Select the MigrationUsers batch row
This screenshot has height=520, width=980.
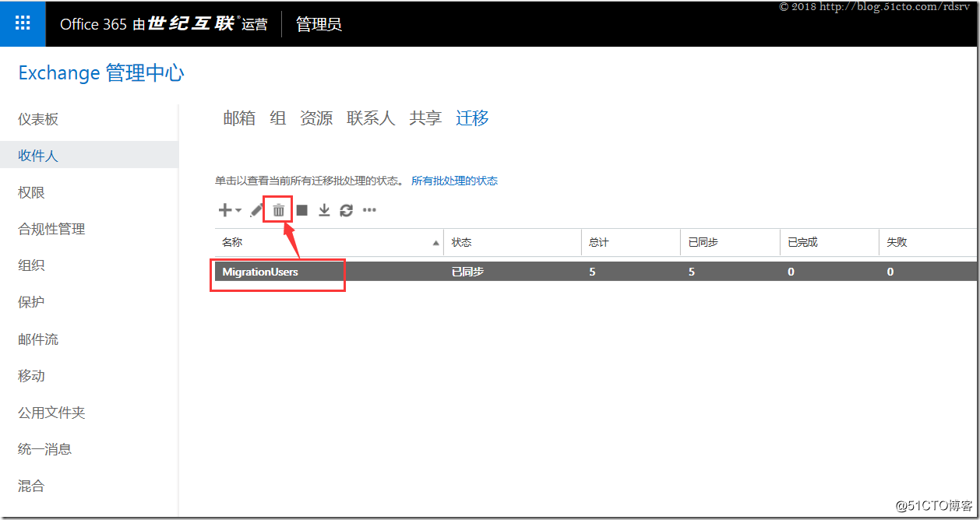[x=597, y=272]
